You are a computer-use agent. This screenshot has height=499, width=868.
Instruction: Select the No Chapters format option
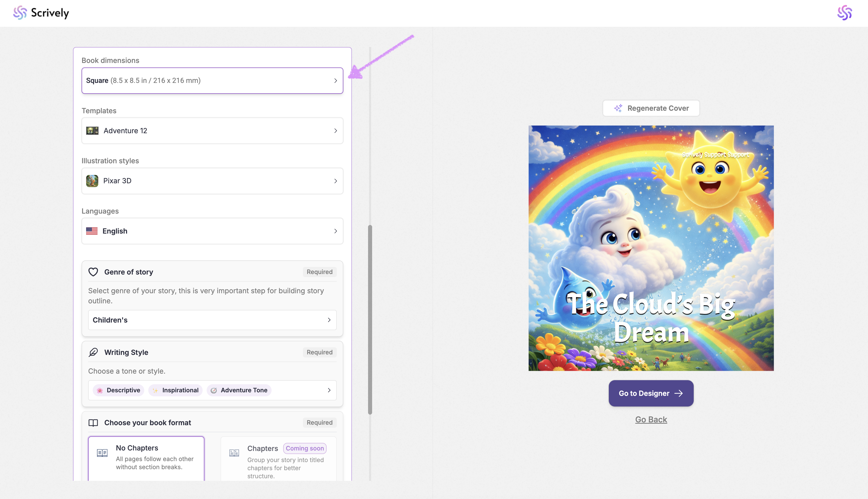click(x=146, y=458)
